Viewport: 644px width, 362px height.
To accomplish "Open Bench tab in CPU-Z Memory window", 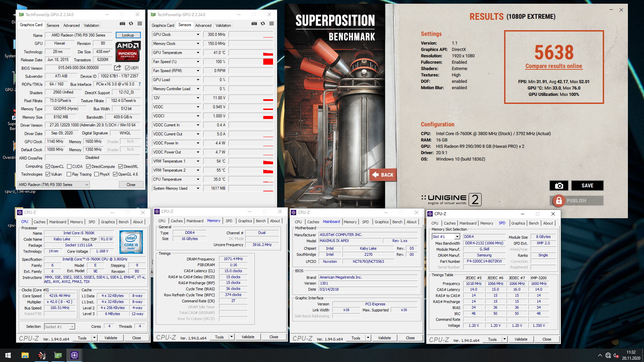I will click(261, 221).
